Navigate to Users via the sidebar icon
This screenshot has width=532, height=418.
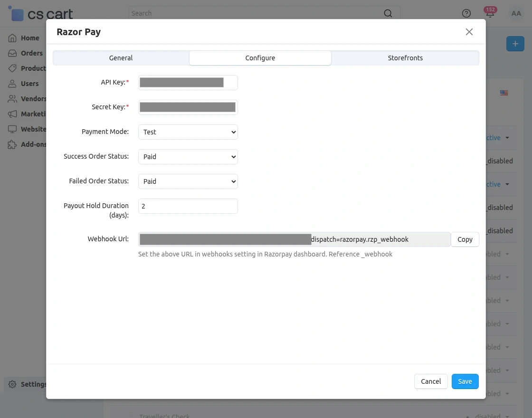(13, 83)
